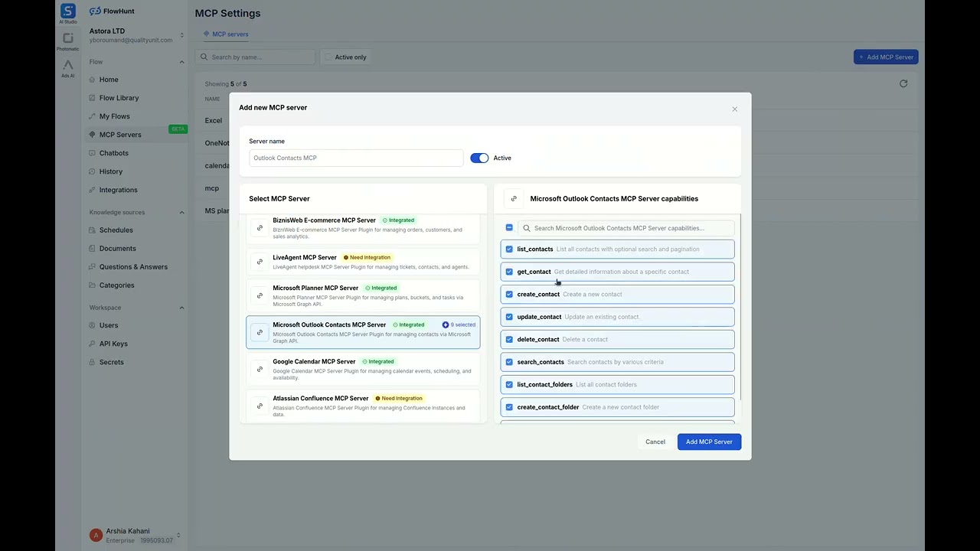The height and width of the screenshot is (551, 980).
Task: Uncheck the search_contacts capability
Action: click(x=509, y=362)
